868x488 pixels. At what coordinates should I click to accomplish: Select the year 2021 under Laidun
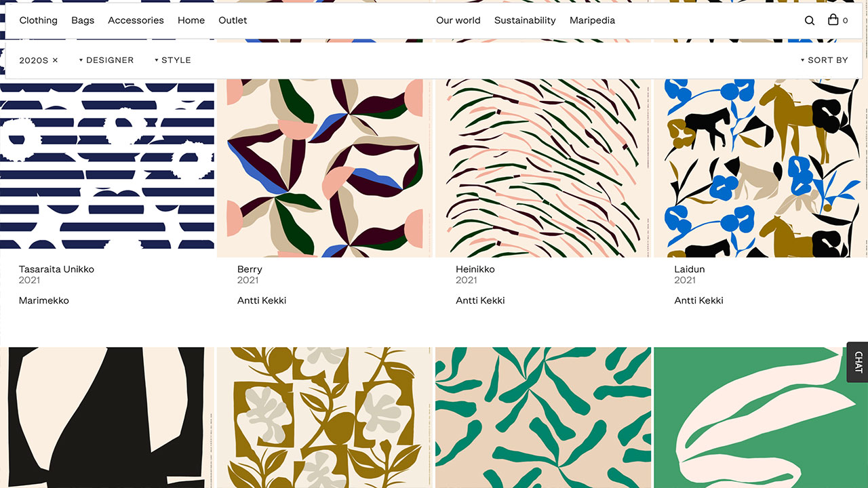tap(684, 280)
